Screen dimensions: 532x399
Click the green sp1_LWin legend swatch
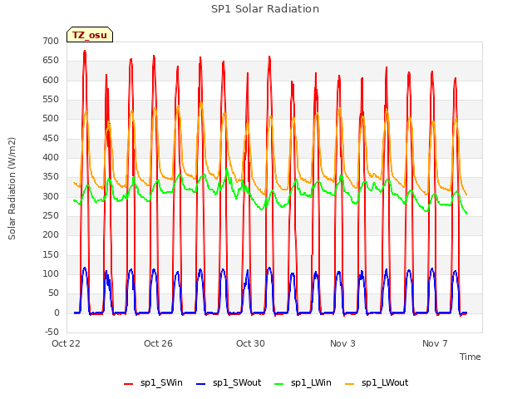(x=279, y=384)
